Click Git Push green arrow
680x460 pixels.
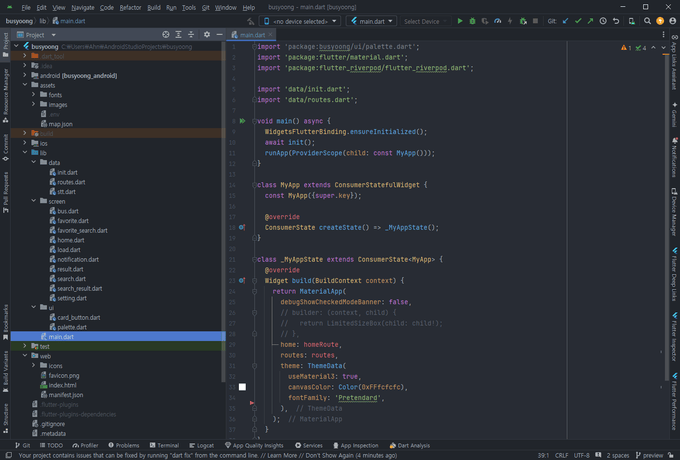[x=590, y=21]
